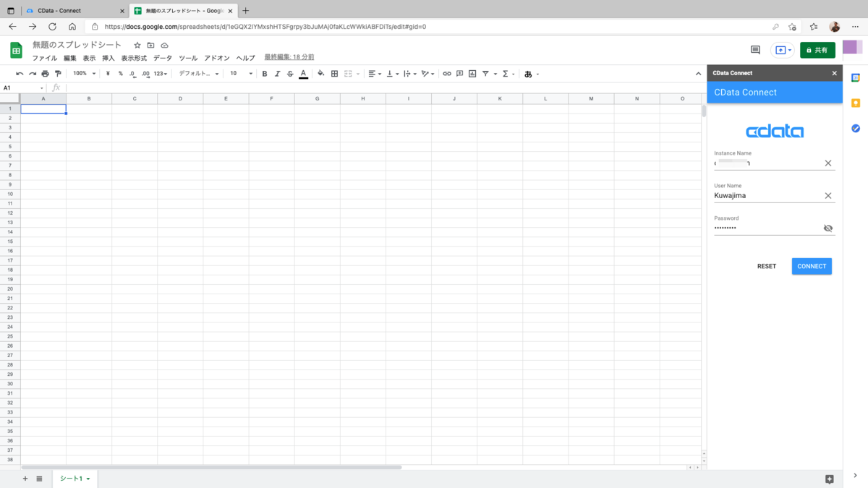Open the font family dropdown
Image resolution: width=868 pixels, height=488 pixels.
click(x=199, y=74)
